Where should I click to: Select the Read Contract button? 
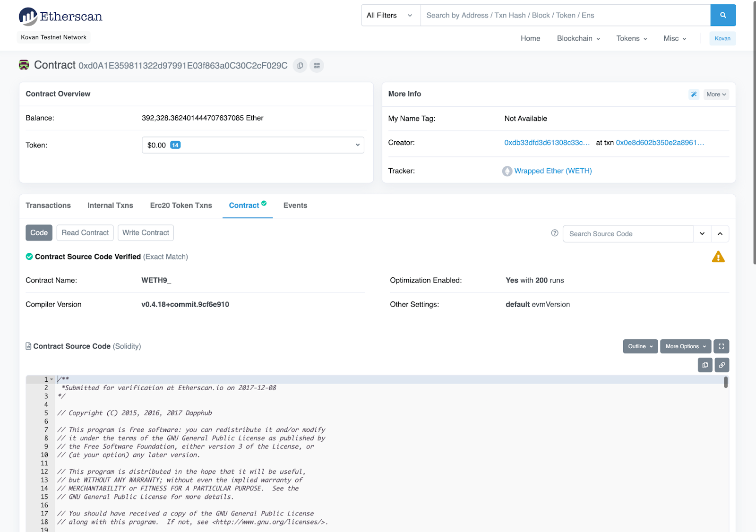(x=85, y=232)
